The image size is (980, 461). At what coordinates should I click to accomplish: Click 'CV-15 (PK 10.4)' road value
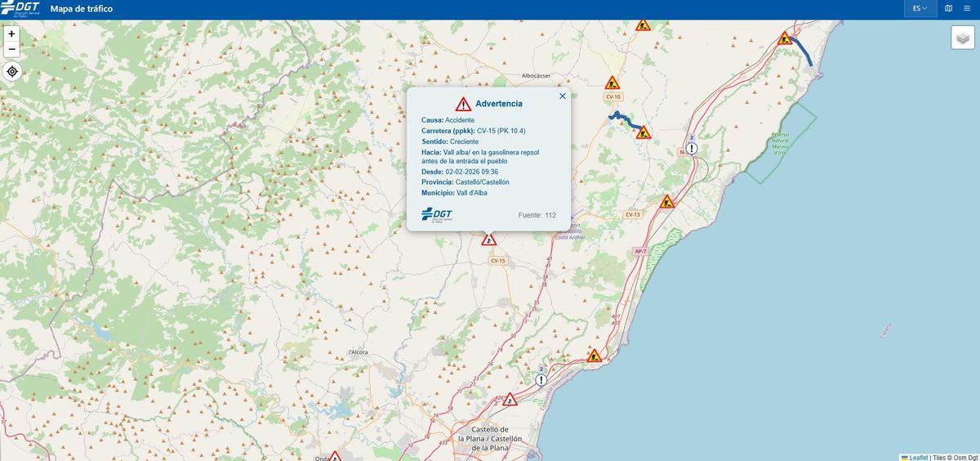pyautogui.click(x=501, y=131)
